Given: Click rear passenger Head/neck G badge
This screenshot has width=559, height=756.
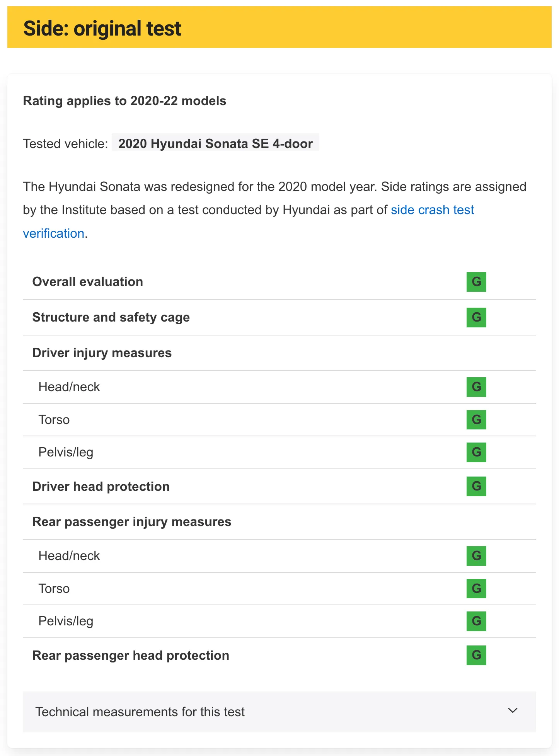Looking at the screenshot, I should (476, 556).
